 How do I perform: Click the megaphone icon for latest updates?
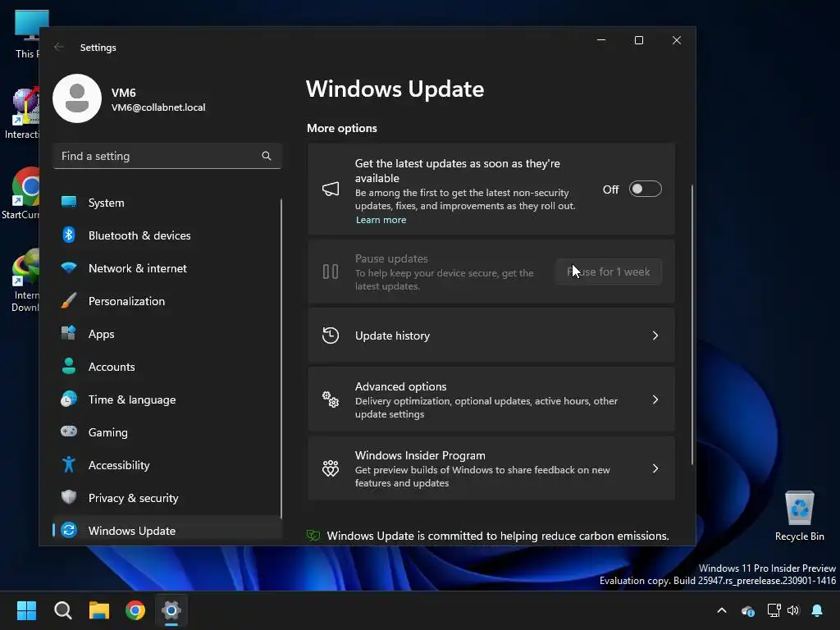[331, 189]
